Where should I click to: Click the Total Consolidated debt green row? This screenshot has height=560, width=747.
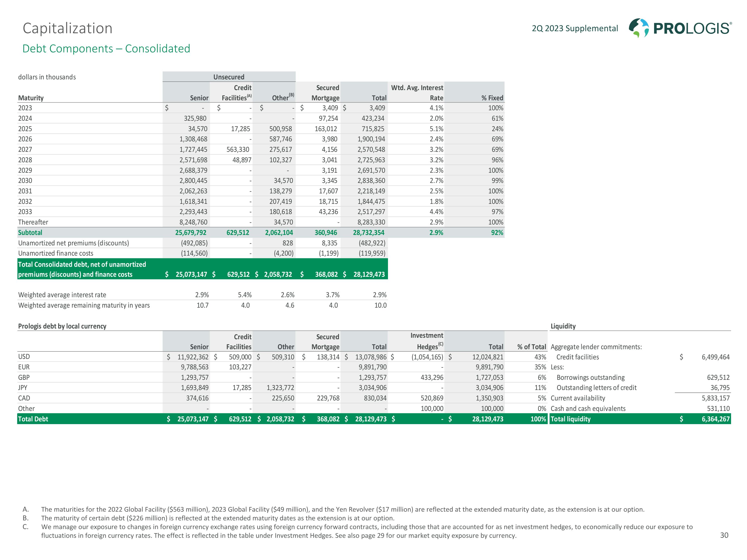82,269
